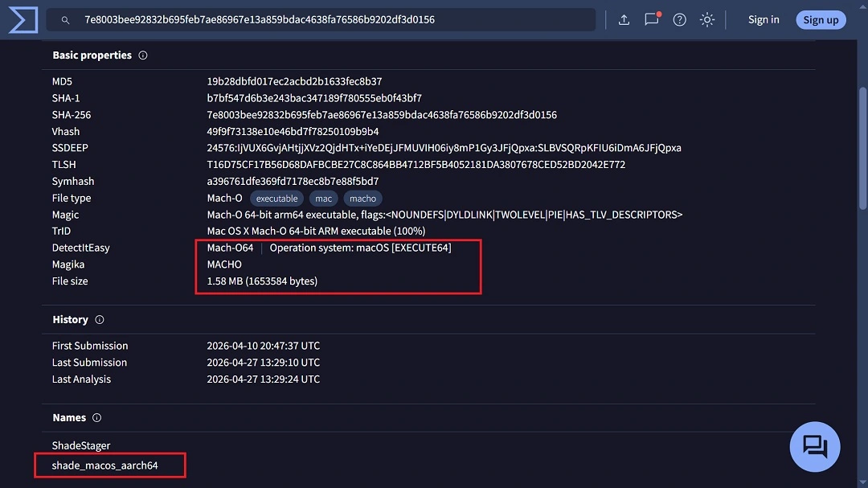The image size is (868, 488).
Task: View comments via the speech bubble icon
Action: tap(651, 20)
